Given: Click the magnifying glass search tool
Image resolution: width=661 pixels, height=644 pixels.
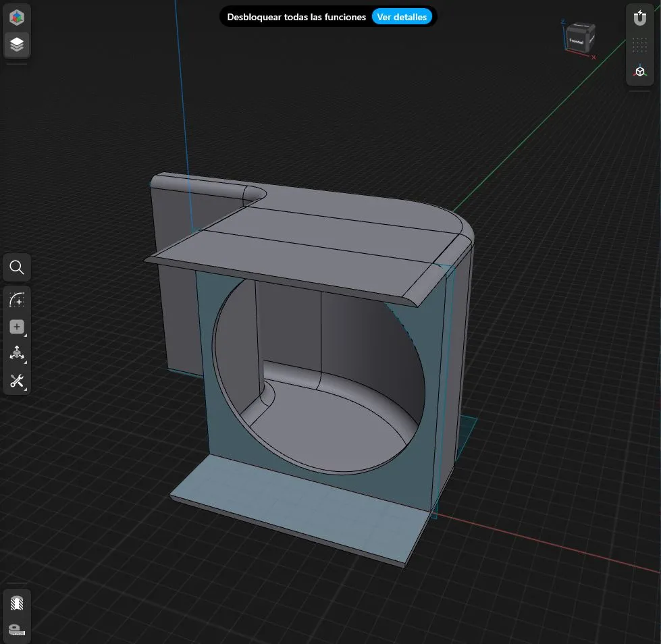Looking at the screenshot, I should (x=17, y=268).
